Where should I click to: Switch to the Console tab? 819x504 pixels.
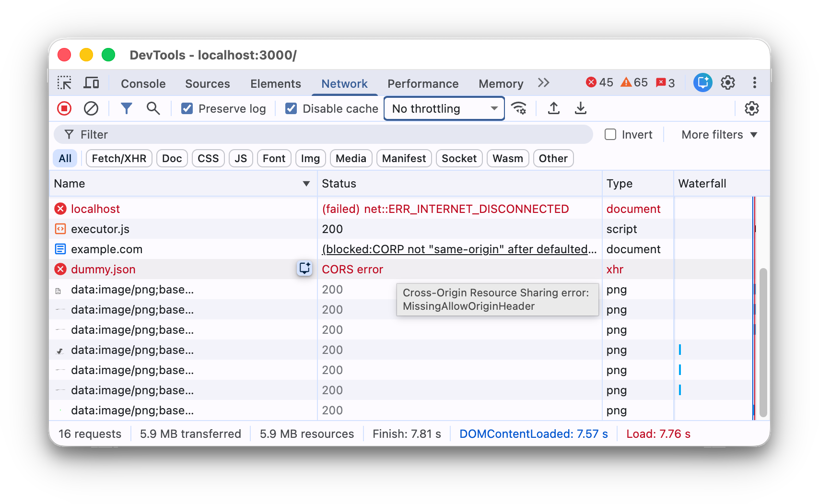(143, 83)
